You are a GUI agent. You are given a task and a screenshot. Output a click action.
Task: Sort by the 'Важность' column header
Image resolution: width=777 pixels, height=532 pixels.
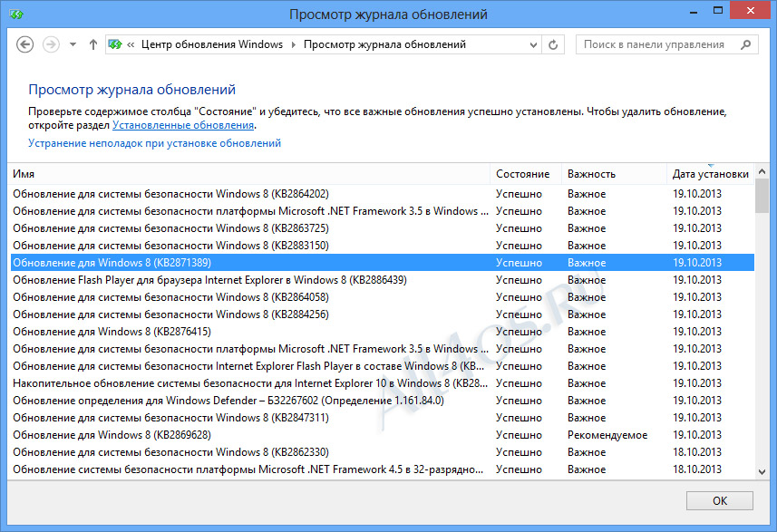(614, 174)
